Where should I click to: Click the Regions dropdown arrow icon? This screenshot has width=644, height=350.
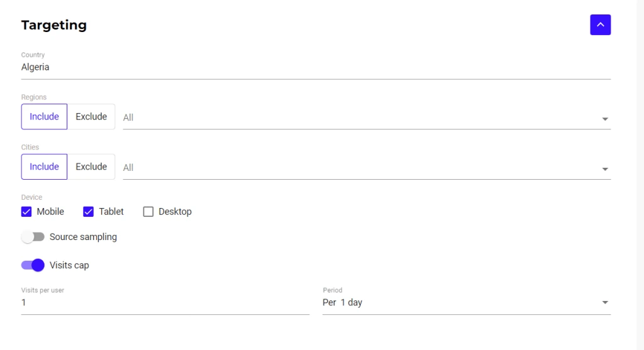(x=604, y=119)
